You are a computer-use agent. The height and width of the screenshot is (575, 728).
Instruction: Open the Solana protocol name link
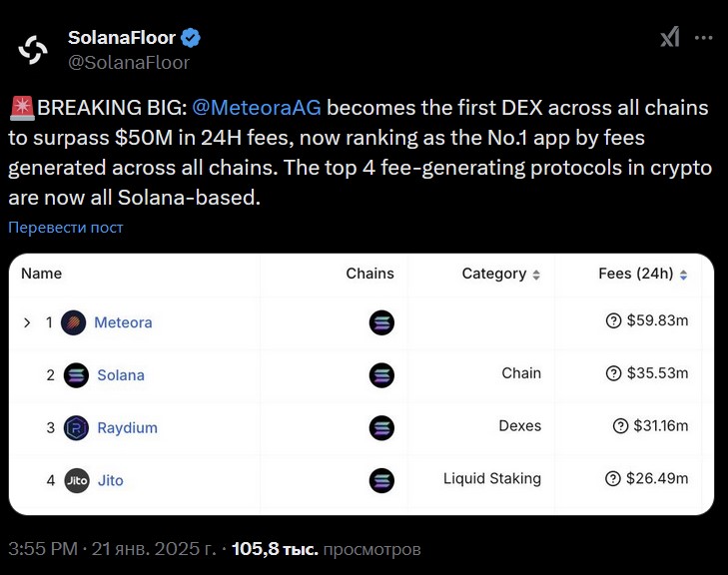121,375
